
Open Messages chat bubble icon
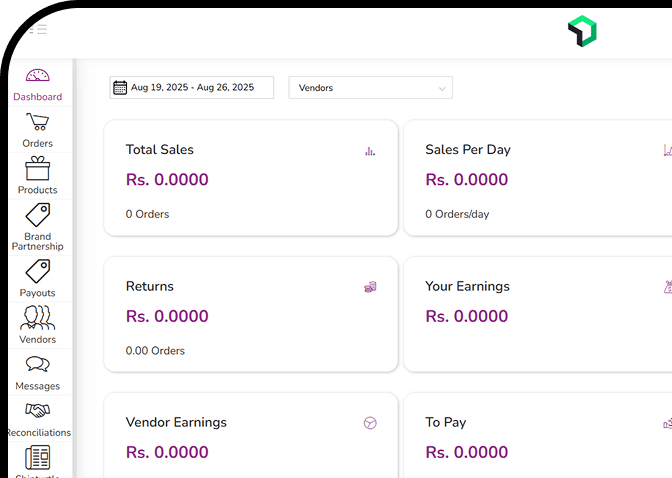pos(38,365)
